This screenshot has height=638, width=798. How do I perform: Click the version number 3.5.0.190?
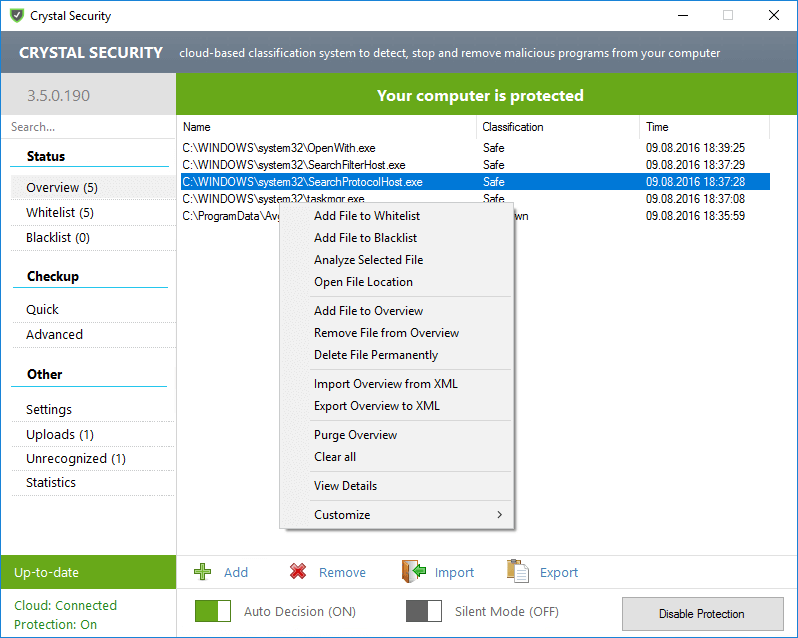[x=59, y=96]
